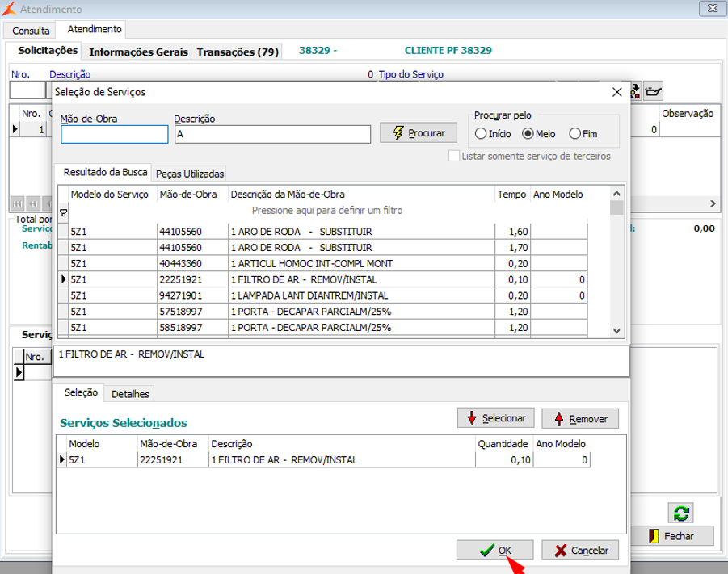Click Selecionar button with red down arrow
Image resolution: width=728 pixels, height=574 pixels.
coord(495,418)
